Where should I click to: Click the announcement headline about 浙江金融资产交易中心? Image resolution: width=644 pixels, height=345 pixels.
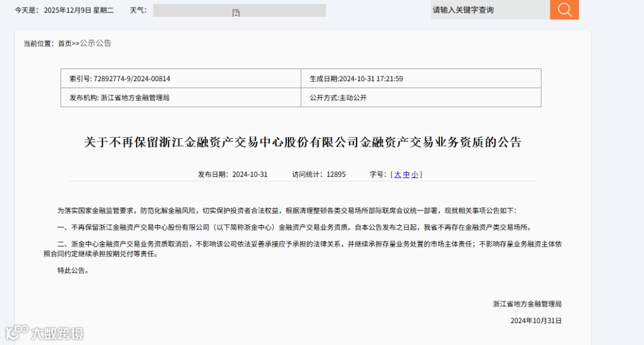click(303, 142)
